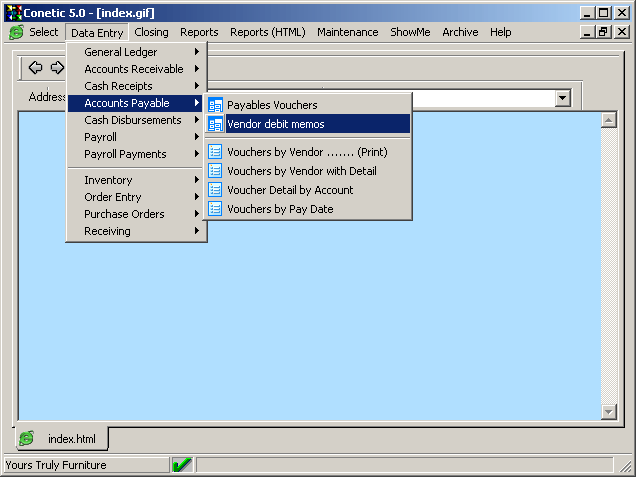Click the green checkmark in status bar
This screenshot has width=636, height=477.
(x=182, y=465)
